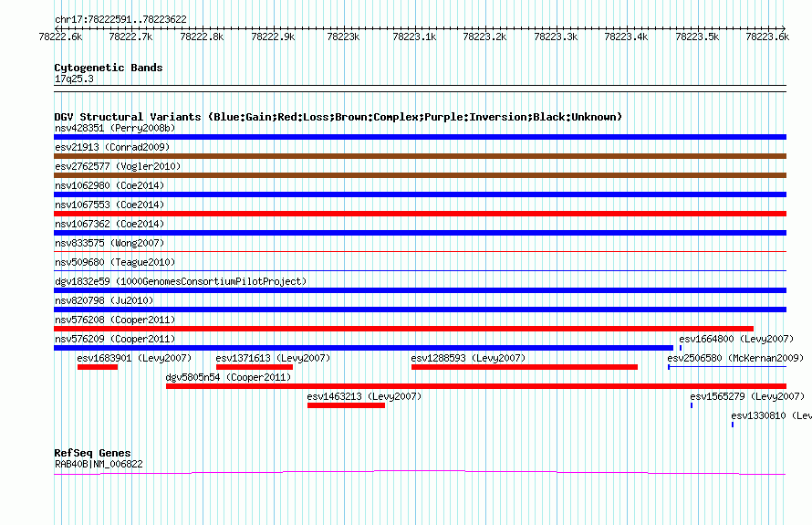The image size is (812, 525).
Task: Click the esv2506580 (McKernan2009) label
Action: tap(735, 358)
